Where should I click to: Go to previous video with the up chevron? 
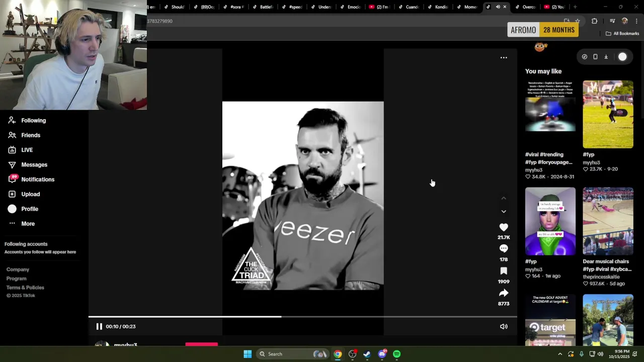coord(504,199)
